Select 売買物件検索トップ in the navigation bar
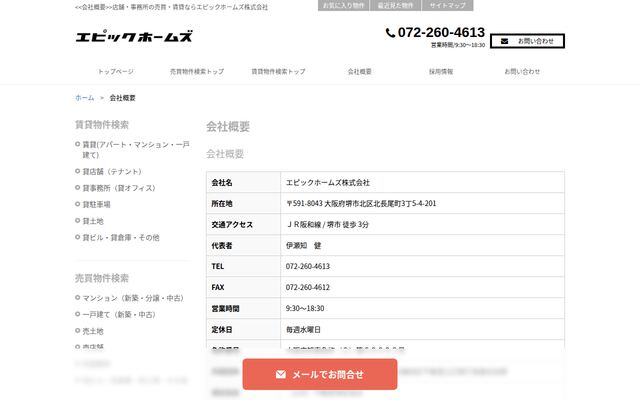This screenshot has width=640, height=400. click(197, 71)
